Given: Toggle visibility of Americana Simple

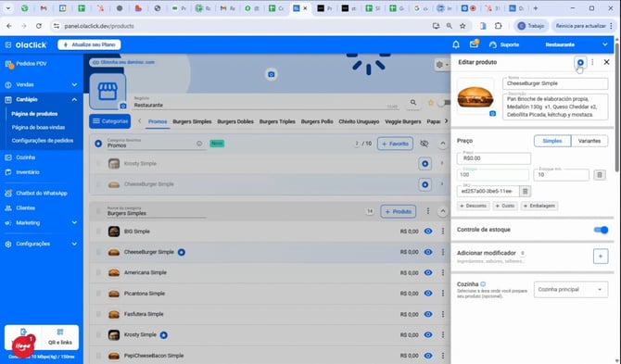Looking at the screenshot, I should (428, 272).
